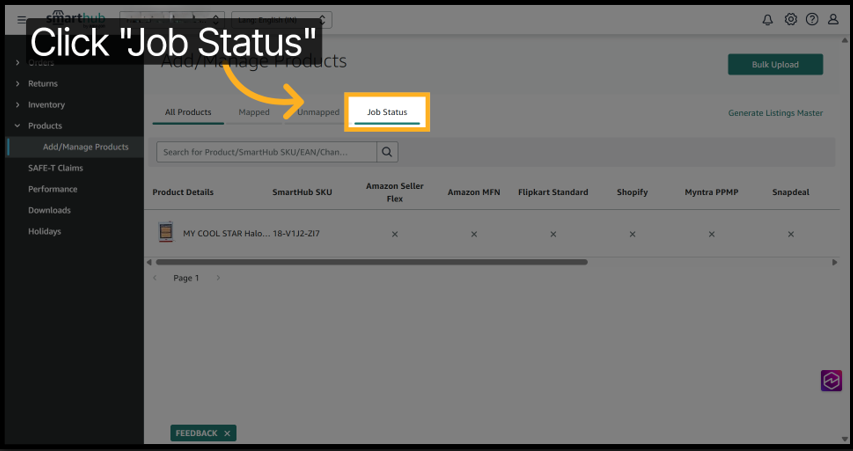Dismiss the Feedback tag with its X

point(227,433)
